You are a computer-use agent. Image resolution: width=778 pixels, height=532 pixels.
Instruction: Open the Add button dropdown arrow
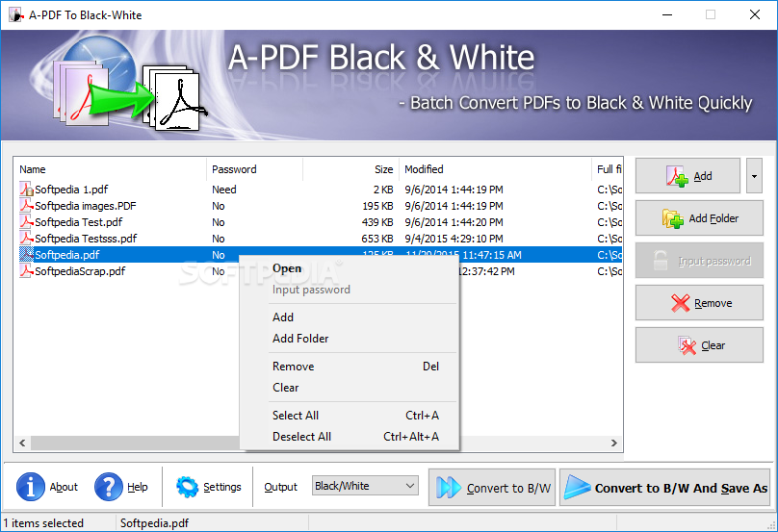click(x=754, y=176)
